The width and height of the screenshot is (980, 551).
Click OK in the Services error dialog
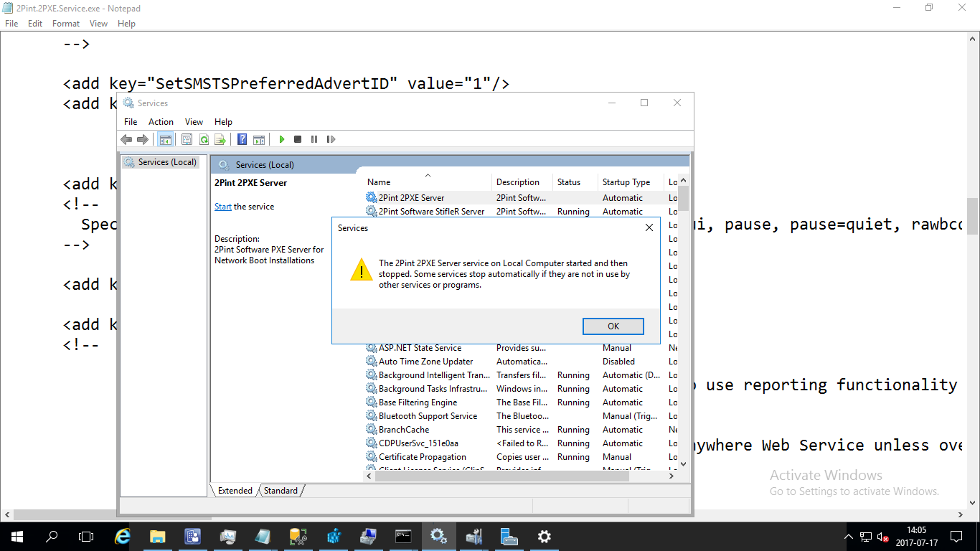[613, 326]
